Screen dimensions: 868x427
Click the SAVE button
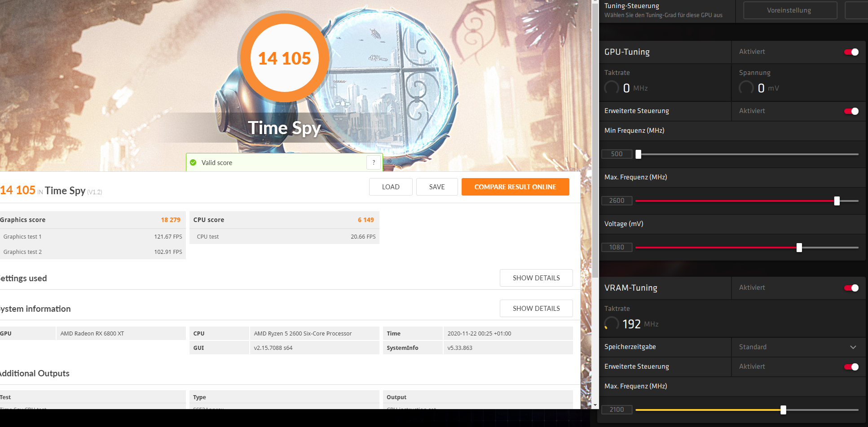[437, 187]
